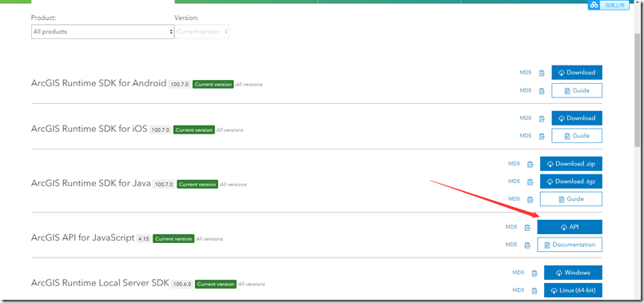644x303 pixels.
Task: Copy MD5 icon beside iOS Guide
Action: click(x=542, y=136)
